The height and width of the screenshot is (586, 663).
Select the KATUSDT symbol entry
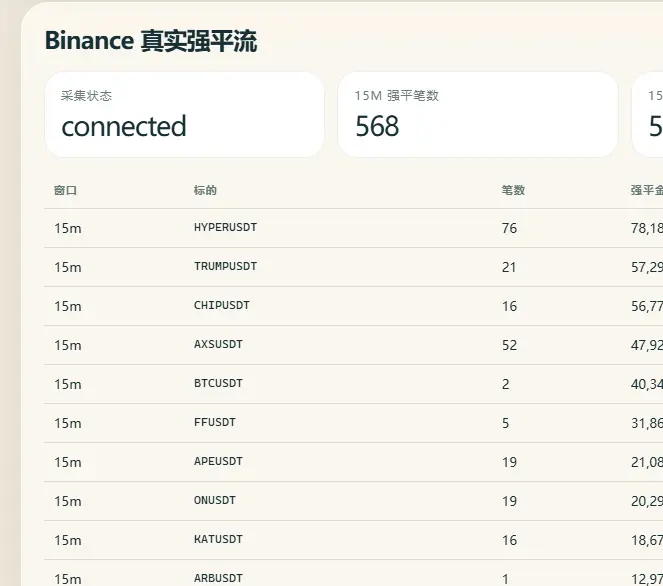(x=218, y=539)
